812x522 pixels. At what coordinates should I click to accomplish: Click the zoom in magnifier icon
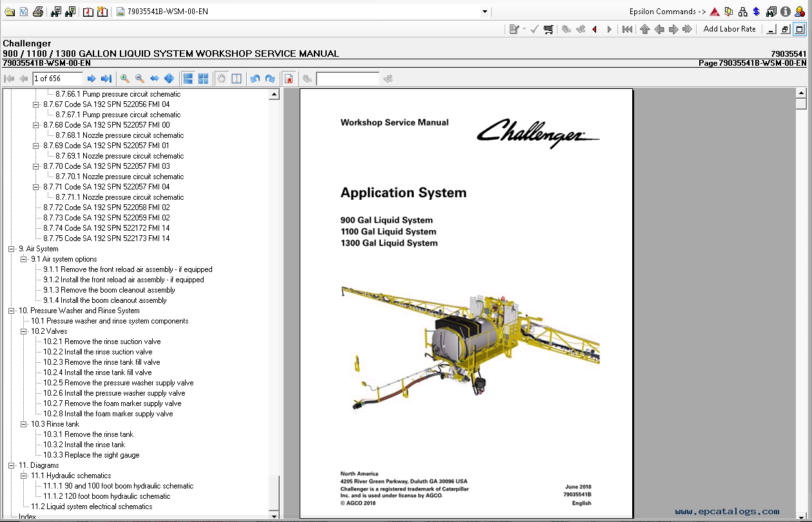(x=125, y=79)
